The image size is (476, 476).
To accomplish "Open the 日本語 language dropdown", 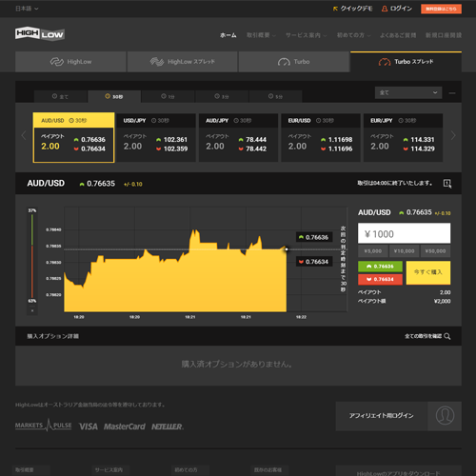I will point(27,9).
